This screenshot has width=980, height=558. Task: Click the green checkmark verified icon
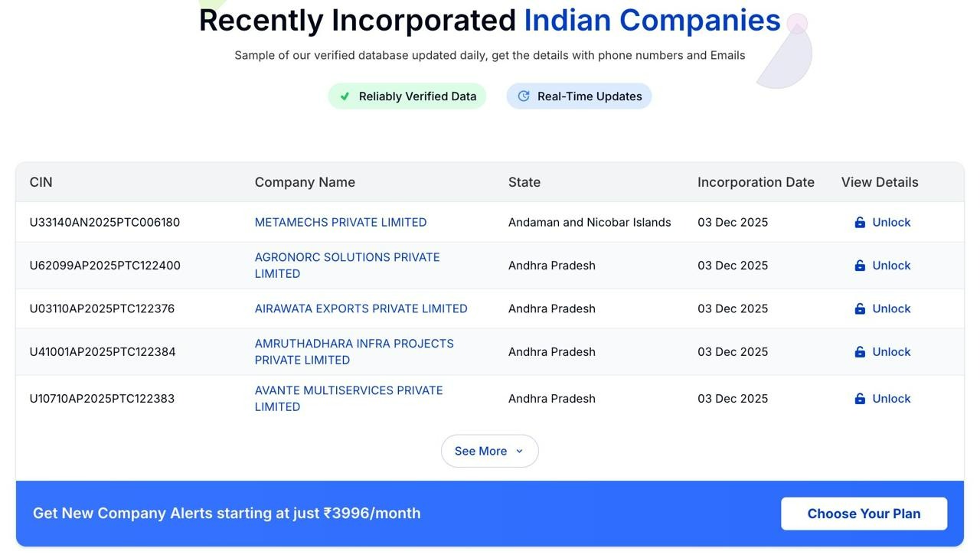345,96
